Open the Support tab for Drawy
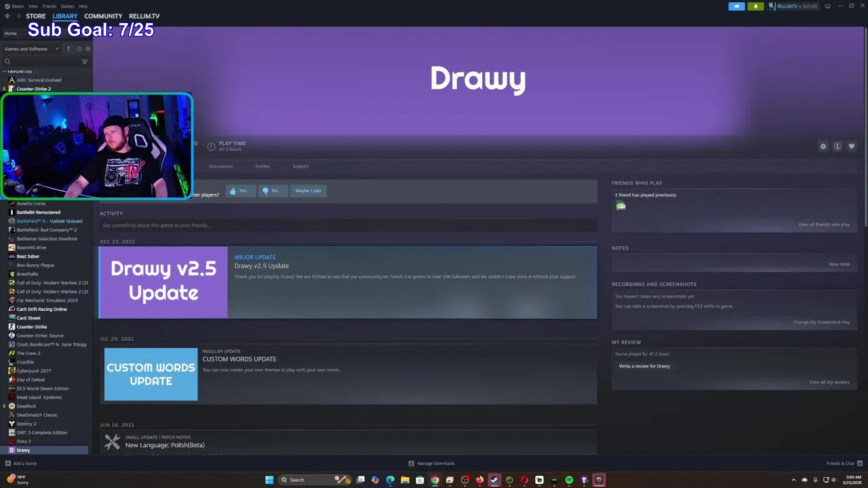 pos(300,166)
